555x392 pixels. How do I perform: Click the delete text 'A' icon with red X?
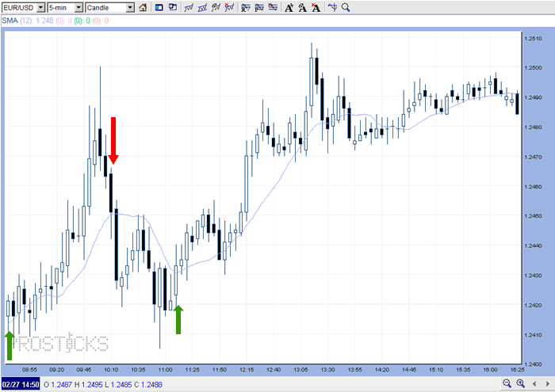[x=316, y=8]
